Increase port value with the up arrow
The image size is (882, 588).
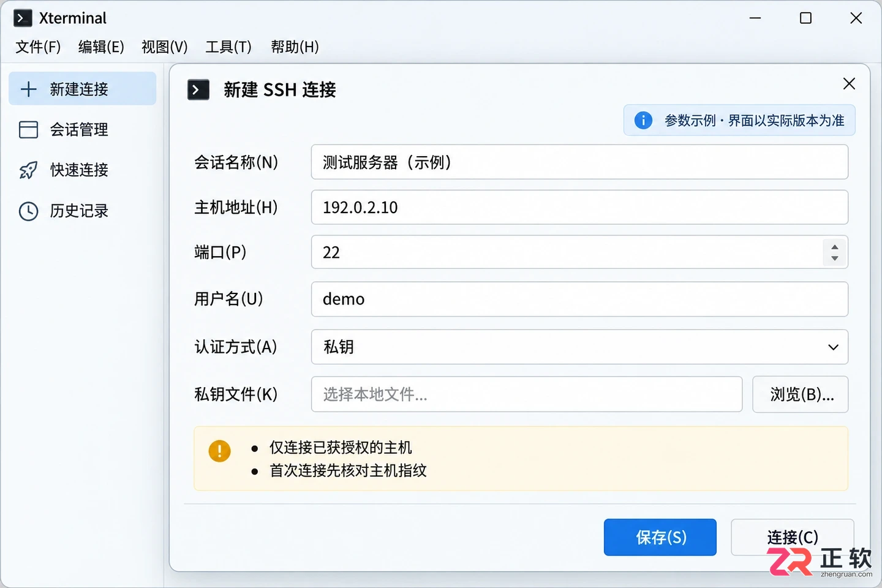tap(835, 247)
